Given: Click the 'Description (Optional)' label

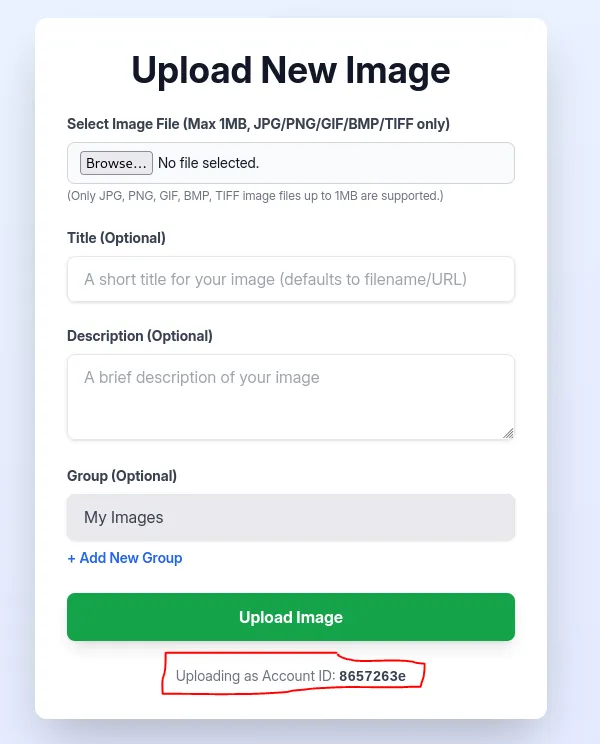Looking at the screenshot, I should click(x=139, y=336).
